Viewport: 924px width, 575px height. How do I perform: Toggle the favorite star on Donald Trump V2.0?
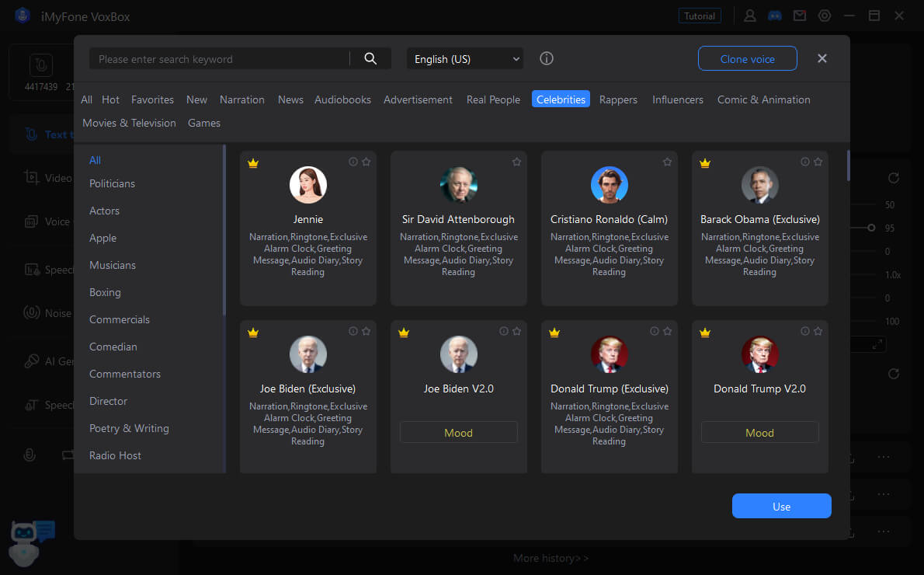(x=818, y=331)
